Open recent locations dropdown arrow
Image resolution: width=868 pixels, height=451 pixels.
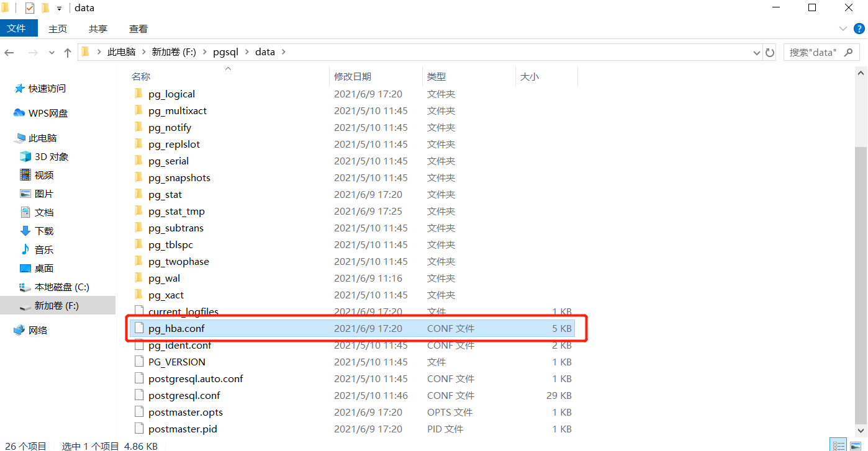pyautogui.click(x=52, y=53)
